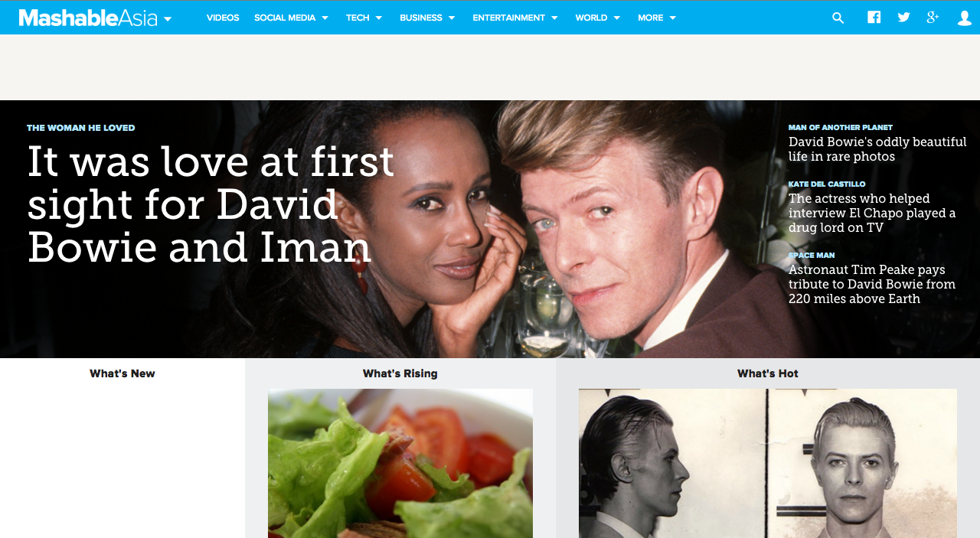
Task: Select Videos in the navigation bar
Action: (x=223, y=18)
